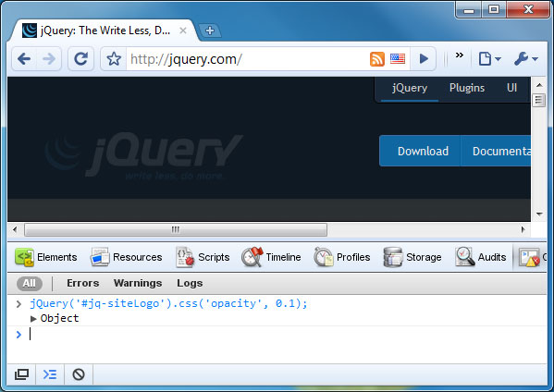
Task: Toggle the console drawer button
Action: (x=50, y=374)
